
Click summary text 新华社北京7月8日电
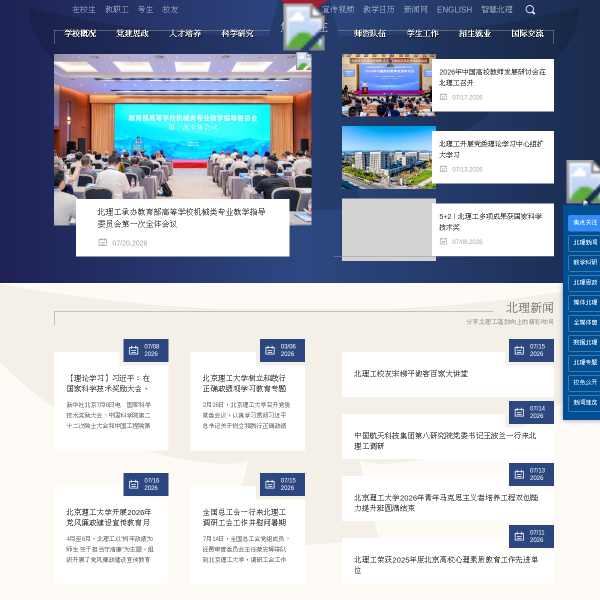108,415
